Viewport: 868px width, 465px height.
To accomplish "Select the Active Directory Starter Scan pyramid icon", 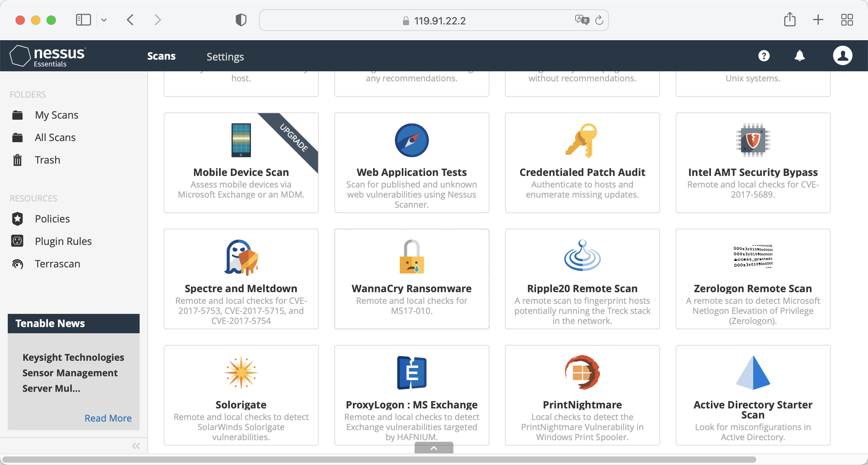I will pos(753,372).
